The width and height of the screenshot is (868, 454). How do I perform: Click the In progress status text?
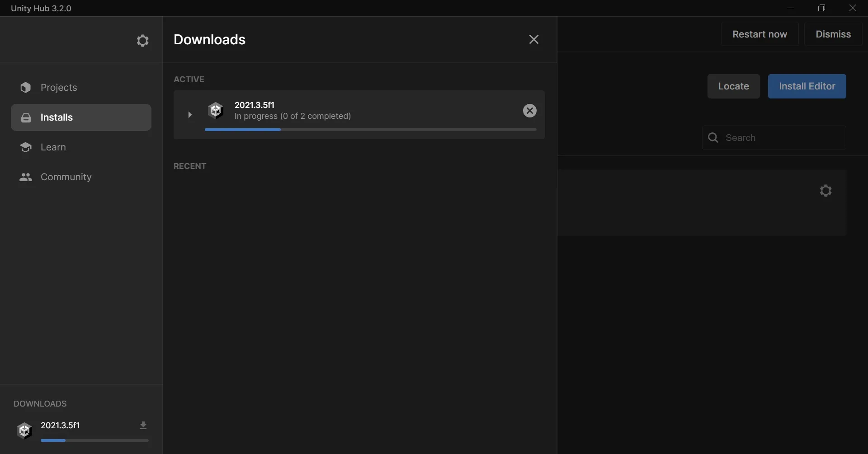coord(292,116)
